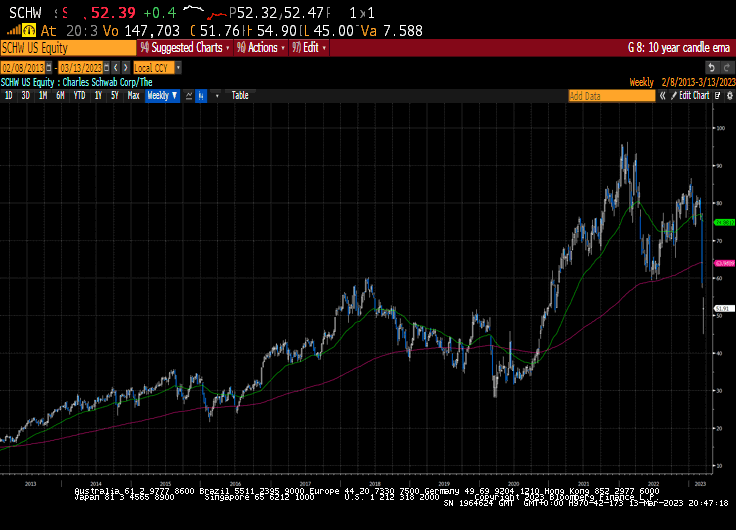Screen dimensions: 736x530
Task: Click the signal strength bars icon
Action: coord(14,31)
